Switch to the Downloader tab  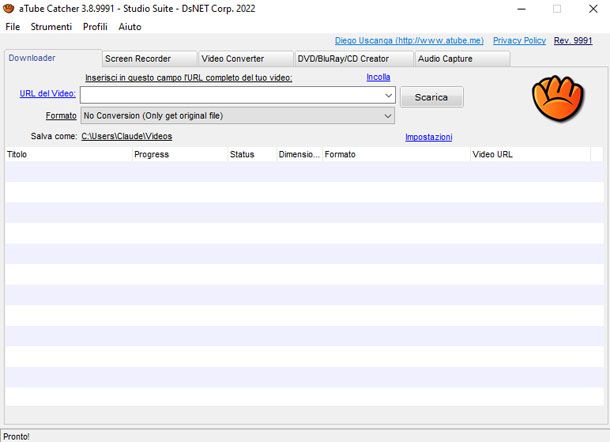tap(53, 58)
